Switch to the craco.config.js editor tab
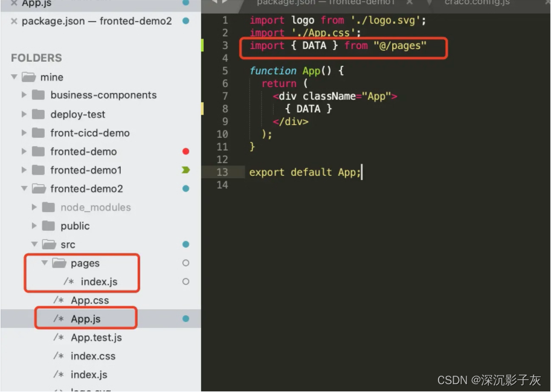 click(477, 3)
